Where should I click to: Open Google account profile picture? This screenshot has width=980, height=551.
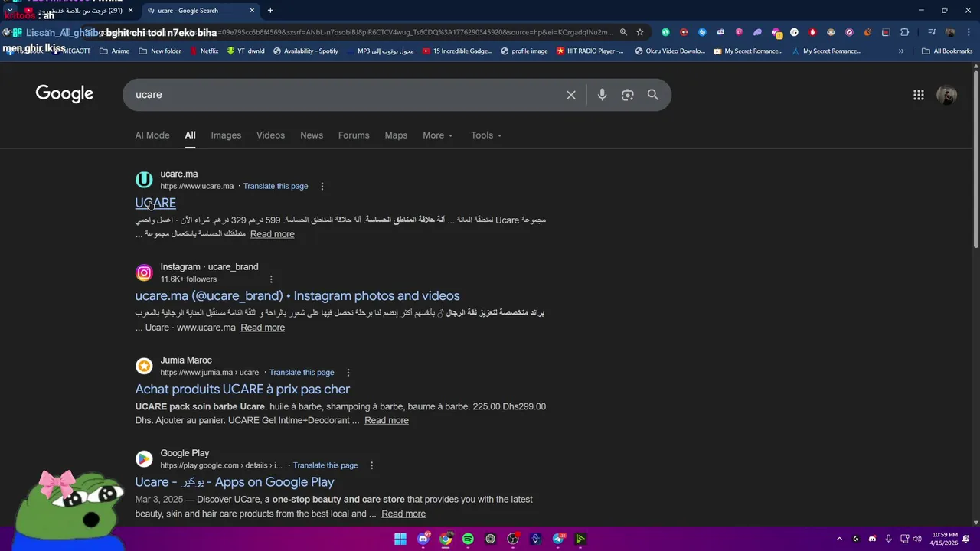[x=946, y=95]
